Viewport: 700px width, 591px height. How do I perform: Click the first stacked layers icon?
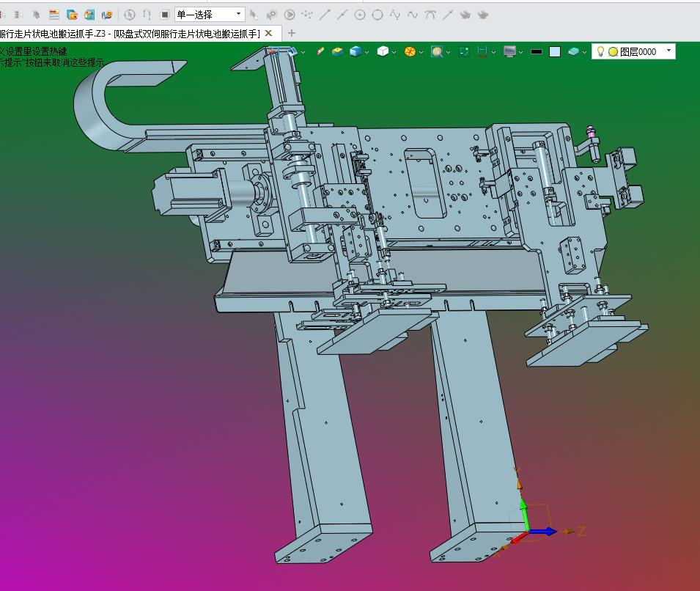click(465, 15)
